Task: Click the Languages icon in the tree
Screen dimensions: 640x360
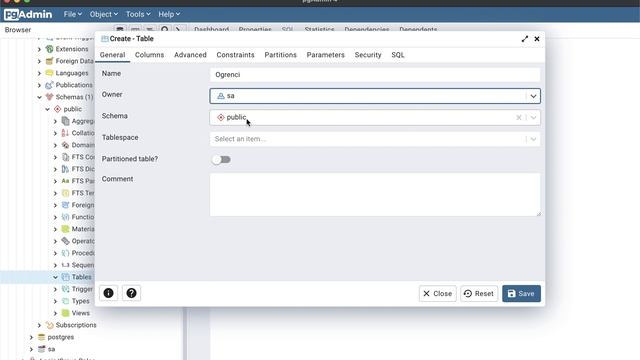Action: 49,73
